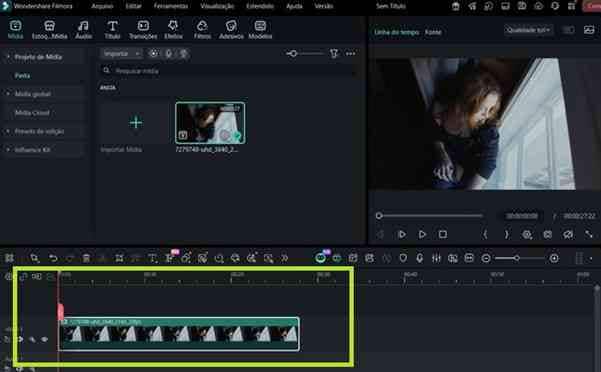This screenshot has height=372, width=601.
Task: Open the Filtros library tab
Action: [202, 30]
